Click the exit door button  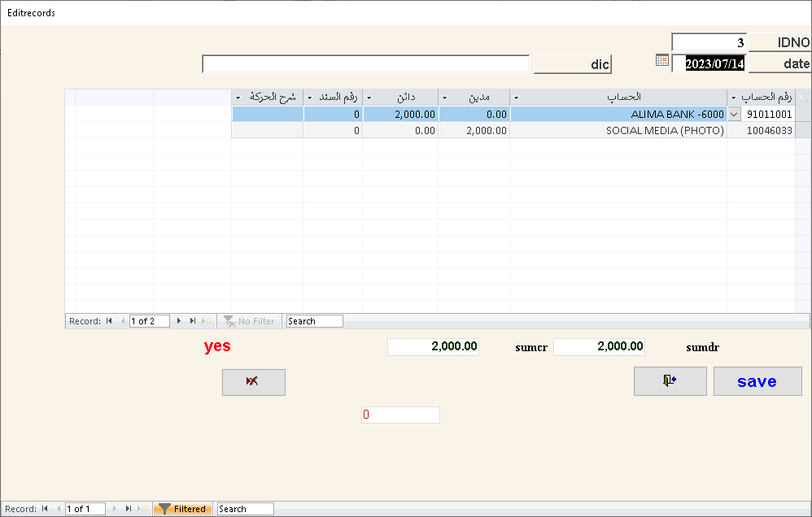tap(670, 381)
